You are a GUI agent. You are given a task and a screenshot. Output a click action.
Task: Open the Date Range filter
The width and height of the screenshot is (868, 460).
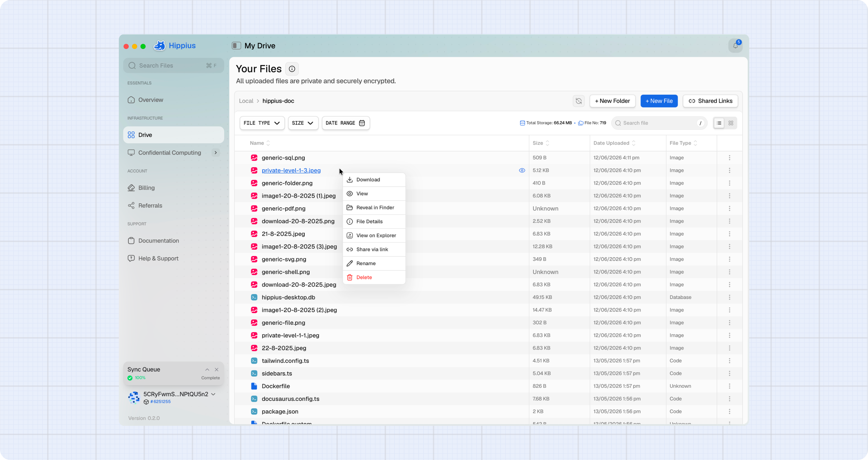click(346, 123)
